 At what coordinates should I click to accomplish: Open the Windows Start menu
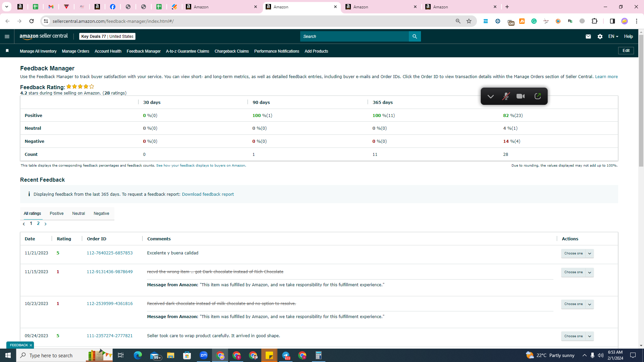point(8,355)
